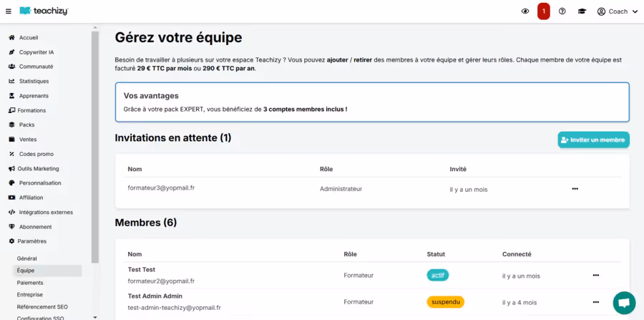This screenshot has width=644, height=320.
Task: Open the chat support bubble
Action: (x=624, y=303)
